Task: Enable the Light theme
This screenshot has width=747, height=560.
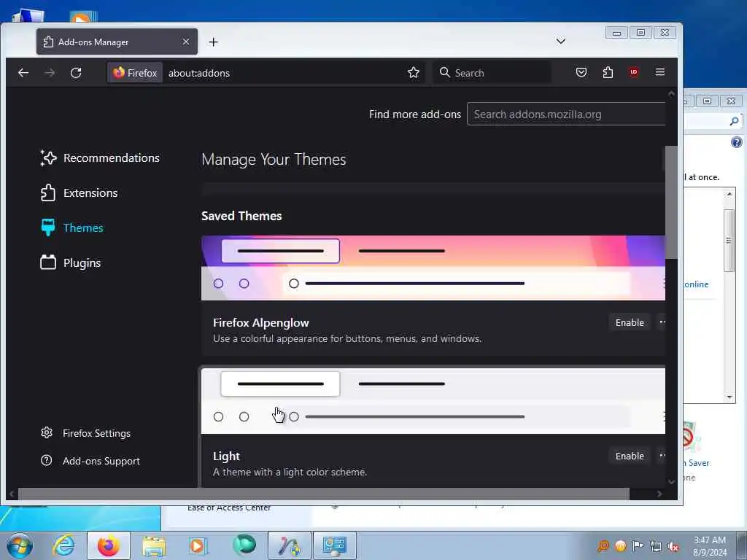Action: (x=630, y=456)
